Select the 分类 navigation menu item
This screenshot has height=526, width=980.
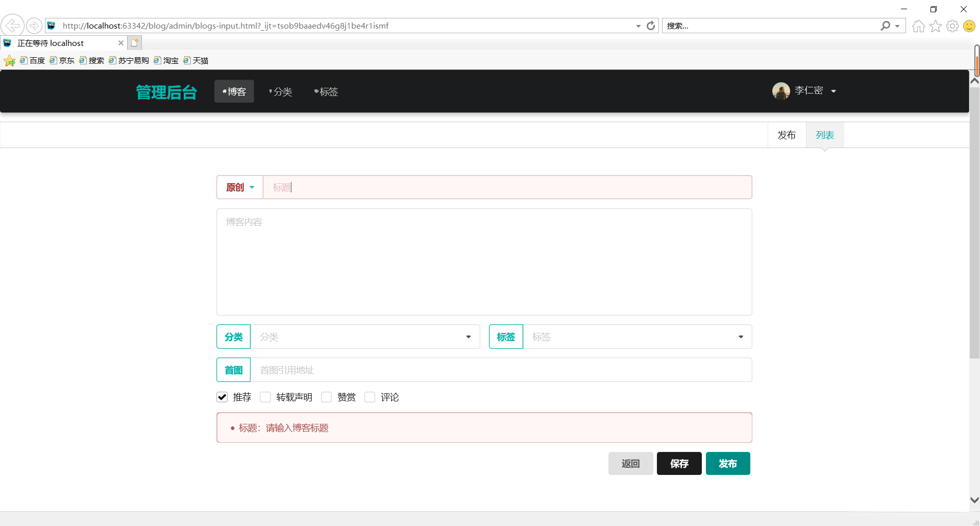click(x=280, y=91)
